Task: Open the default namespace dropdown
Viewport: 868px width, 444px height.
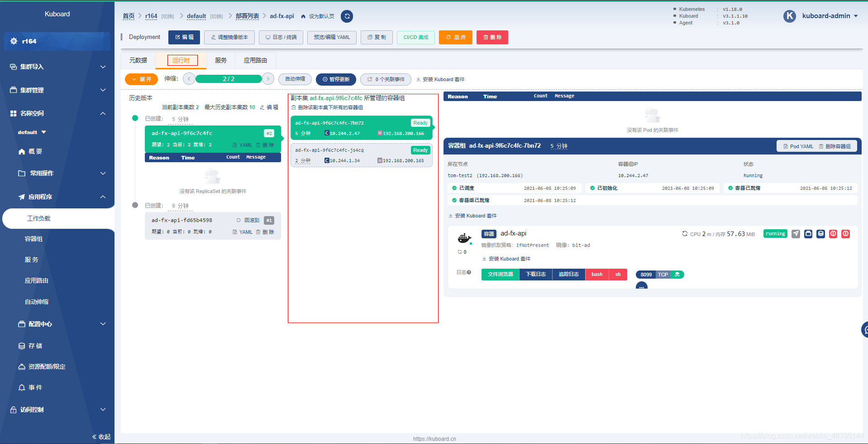Action: (x=32, y=132)
